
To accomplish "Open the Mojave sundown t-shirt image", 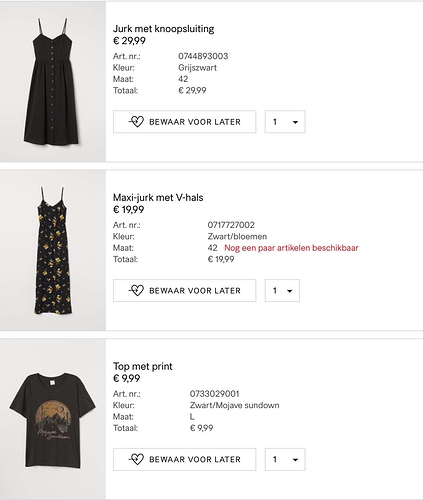I will pyautogui.click(x=53, y=419).
